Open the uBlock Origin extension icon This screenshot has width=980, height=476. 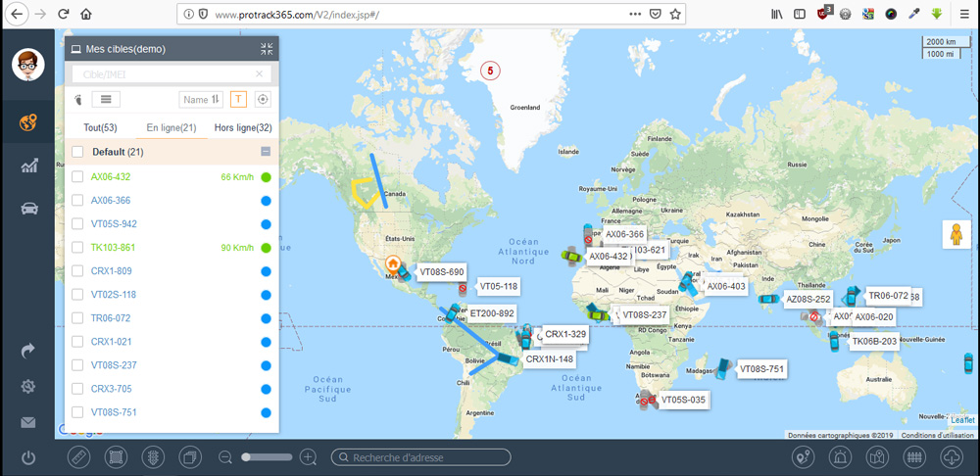coord(824,13)
